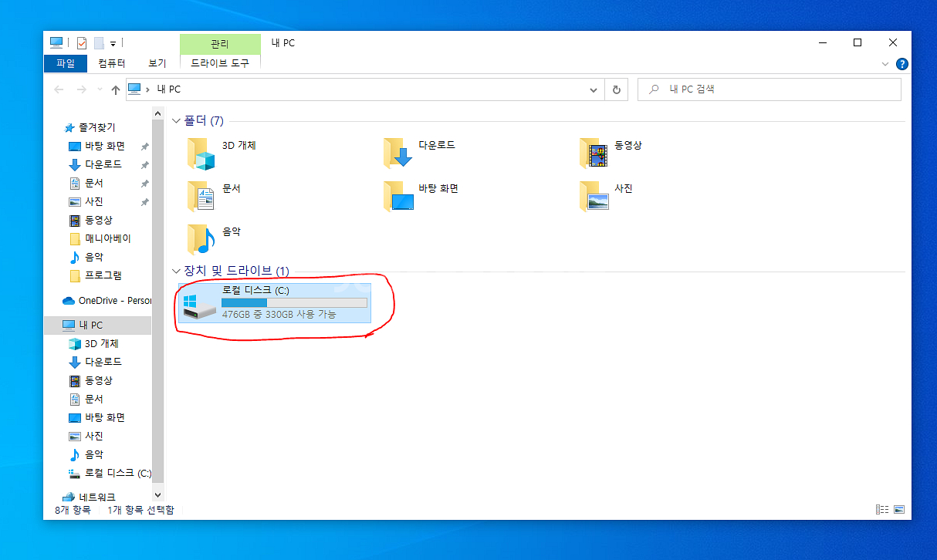Open pinned 바탕 화면 under 즐겨찾기
This screenshot has height=560, width=937.
coord(98,146)
